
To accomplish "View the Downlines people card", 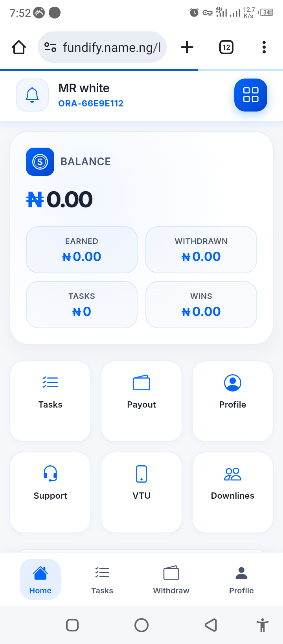I will [233, 492].
